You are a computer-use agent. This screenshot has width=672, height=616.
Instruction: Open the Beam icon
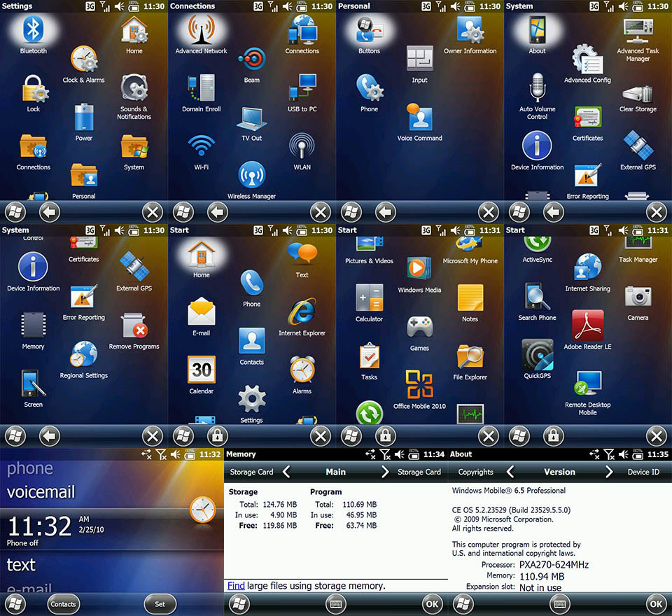[x=253, y=59]
